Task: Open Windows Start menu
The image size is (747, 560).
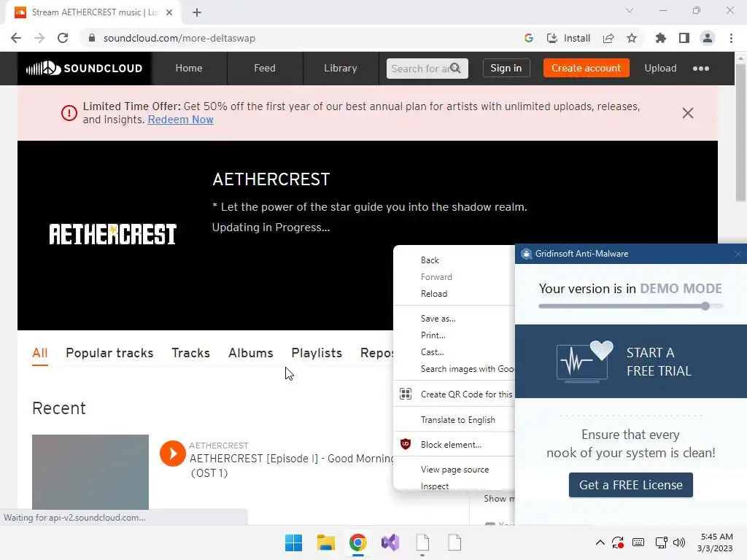Action: click(x=293, y=542)
